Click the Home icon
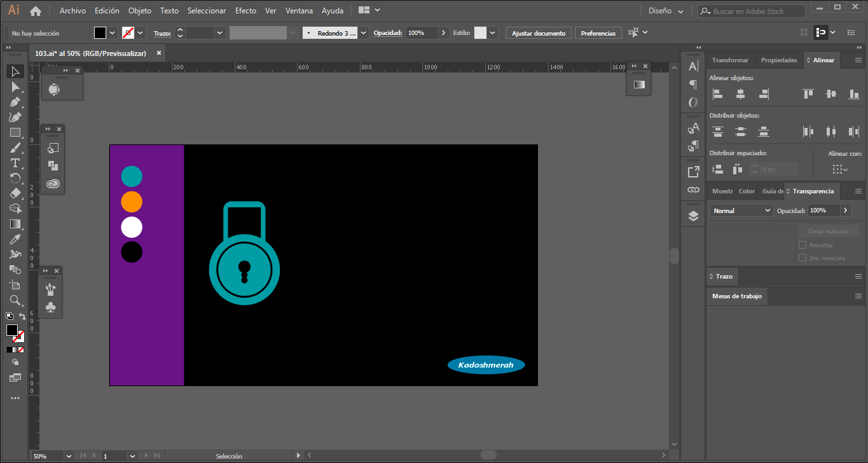Viewport: 868px width, 463px height. pos(36,11)
